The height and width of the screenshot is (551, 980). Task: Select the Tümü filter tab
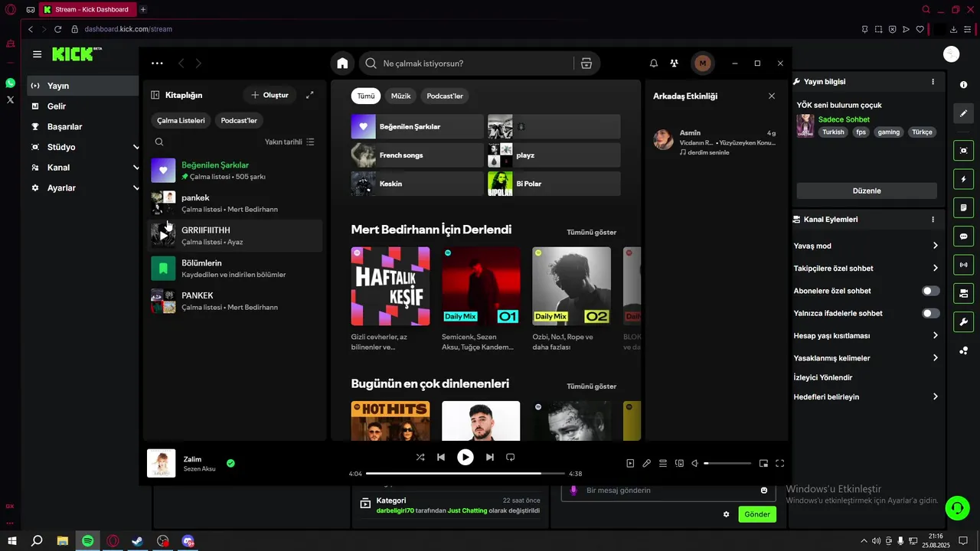point(366,96)
